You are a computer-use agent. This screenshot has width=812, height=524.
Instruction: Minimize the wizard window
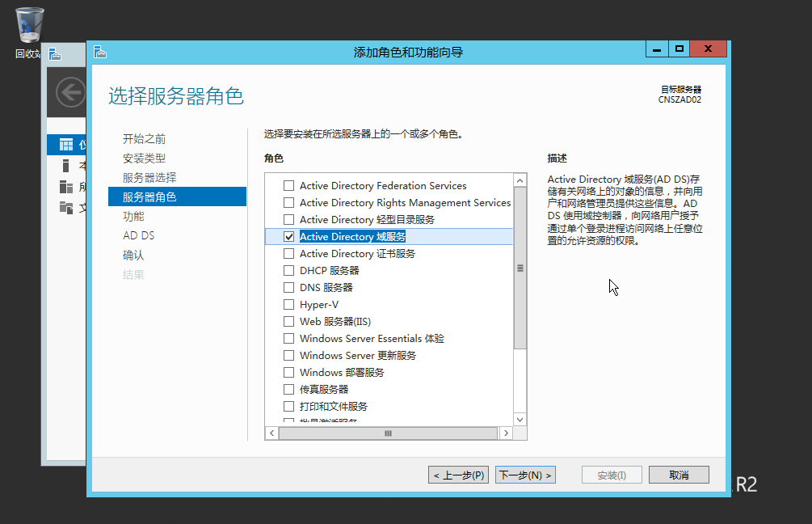tap(657, 49)
